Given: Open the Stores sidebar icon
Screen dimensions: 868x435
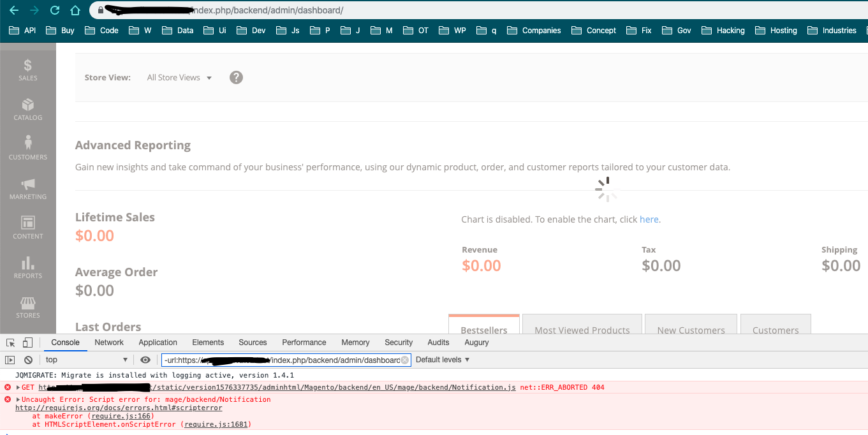Looking at the screenshot, I should [x=27, y=307].
